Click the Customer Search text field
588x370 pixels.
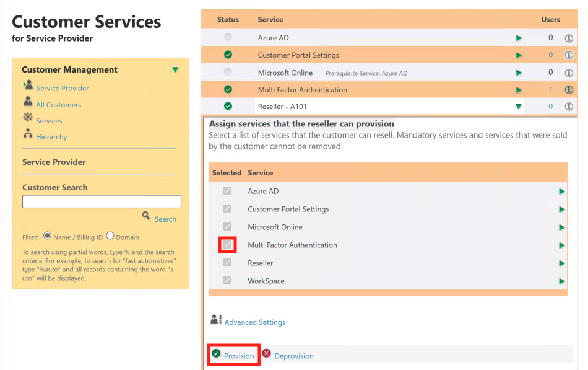point(102,202)
